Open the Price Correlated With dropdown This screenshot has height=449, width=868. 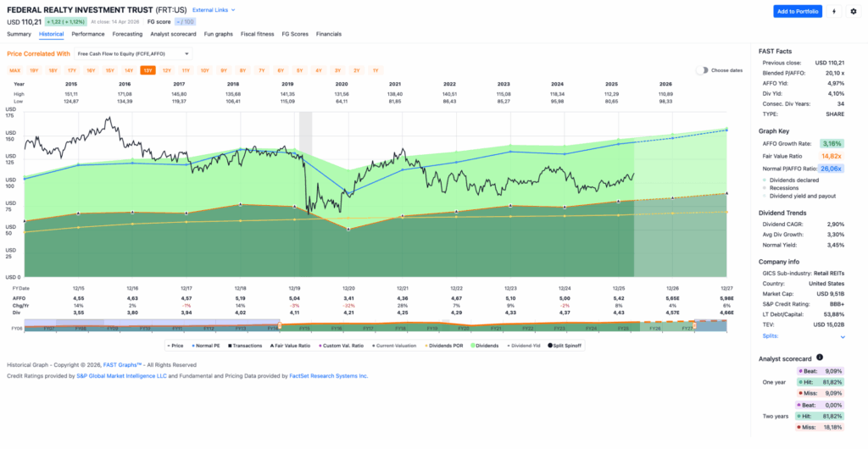(145, 53)
